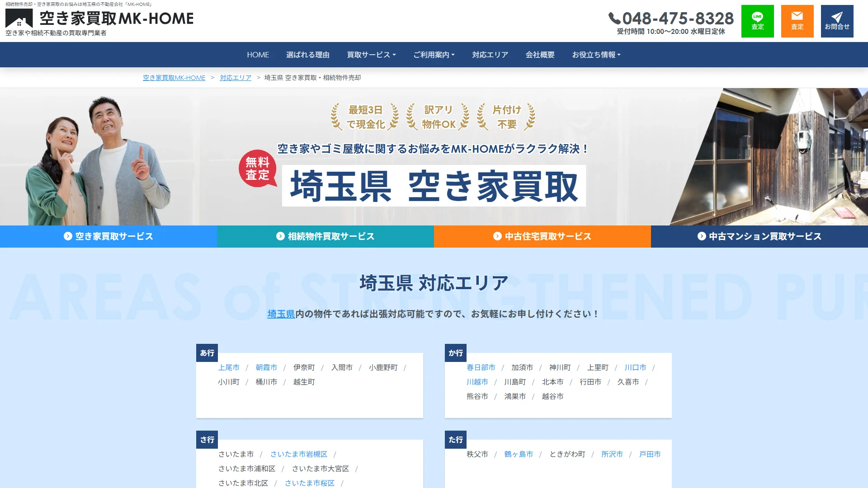This screenshot has height=488, width=868.
Task: Open the 戸田市 area link
Action: click(650, 454)
